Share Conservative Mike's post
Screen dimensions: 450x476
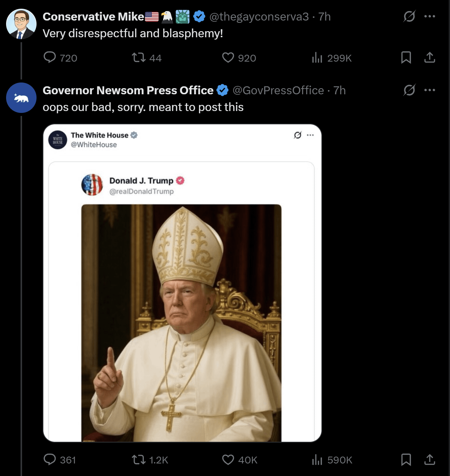point(429,57)
